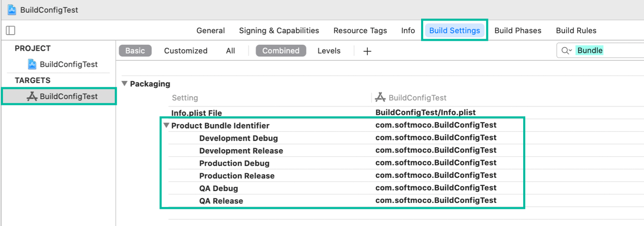Open the General tab
Viewport: 644px width, 226px height.
(210, 31)
